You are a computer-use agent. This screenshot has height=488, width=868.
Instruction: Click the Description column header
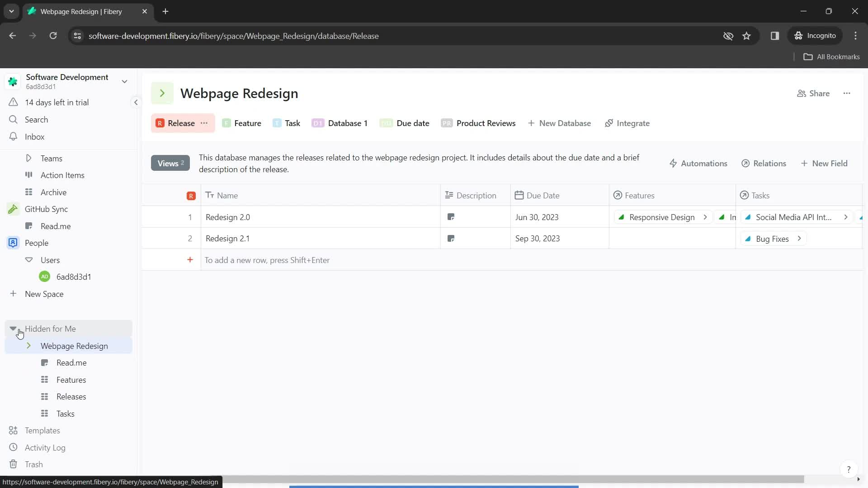tap(476, 196)
